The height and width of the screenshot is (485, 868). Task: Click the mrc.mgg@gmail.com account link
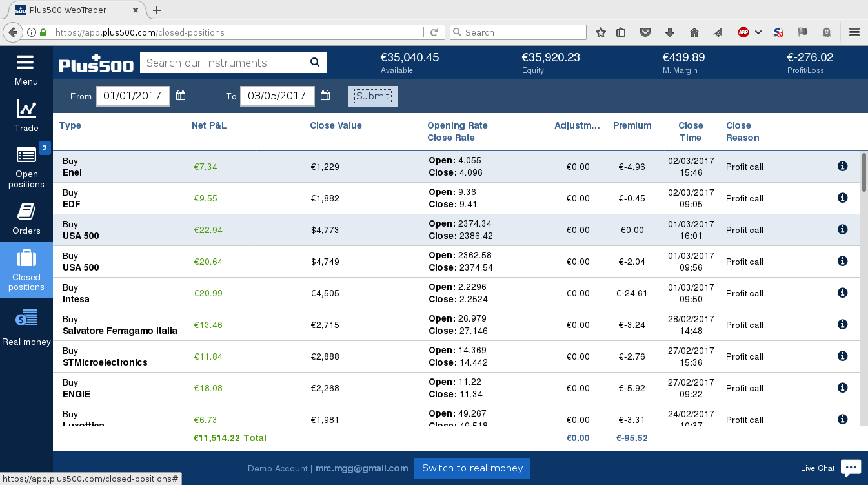[x=362, y=468]
